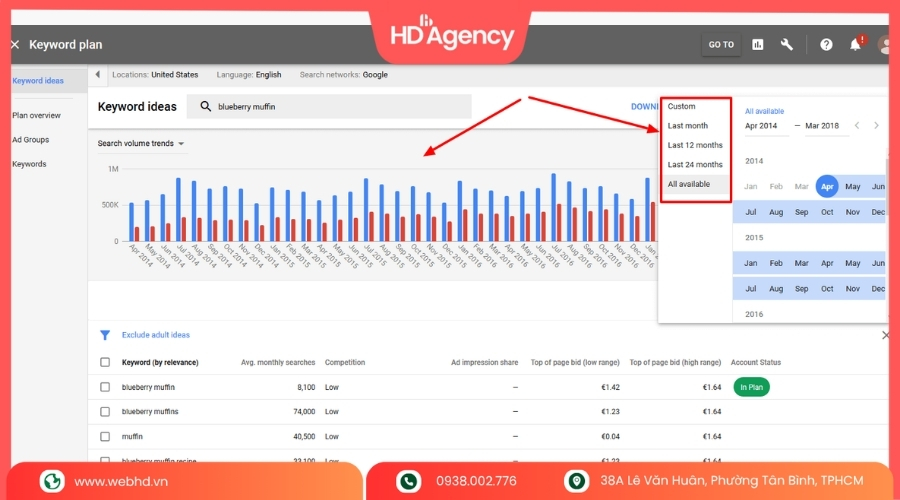Viewport: 900px width, 500px height.
Task: Sort by Account Status column
Action: 755,363
